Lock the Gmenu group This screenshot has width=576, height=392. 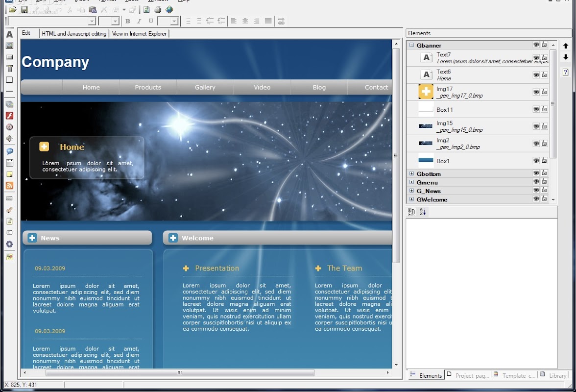(x=545, y=181)
